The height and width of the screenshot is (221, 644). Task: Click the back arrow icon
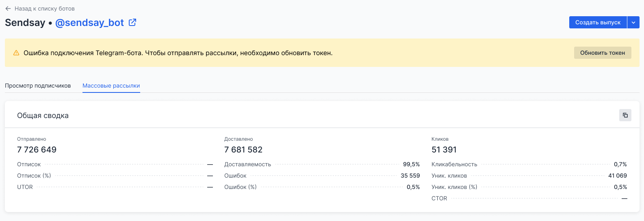click(x=8, y=9)
